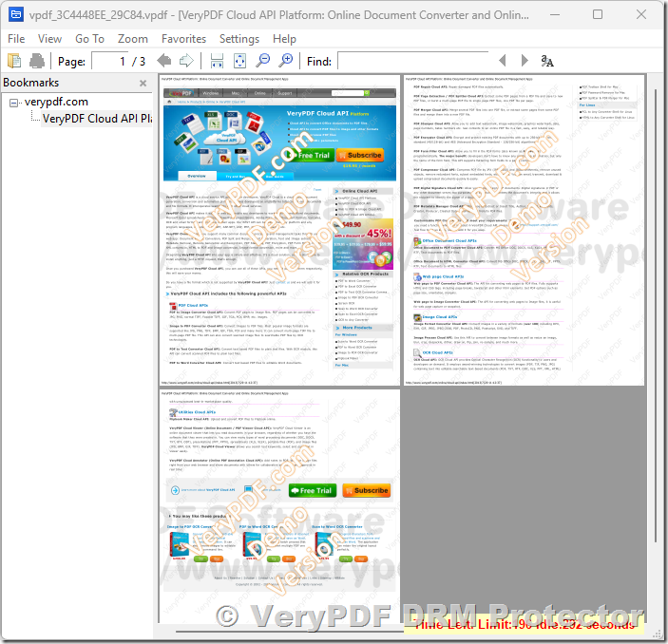Click the Zoom In magnifier icon
Viewport: 668px width, 644px height.
tap(286, 61)
